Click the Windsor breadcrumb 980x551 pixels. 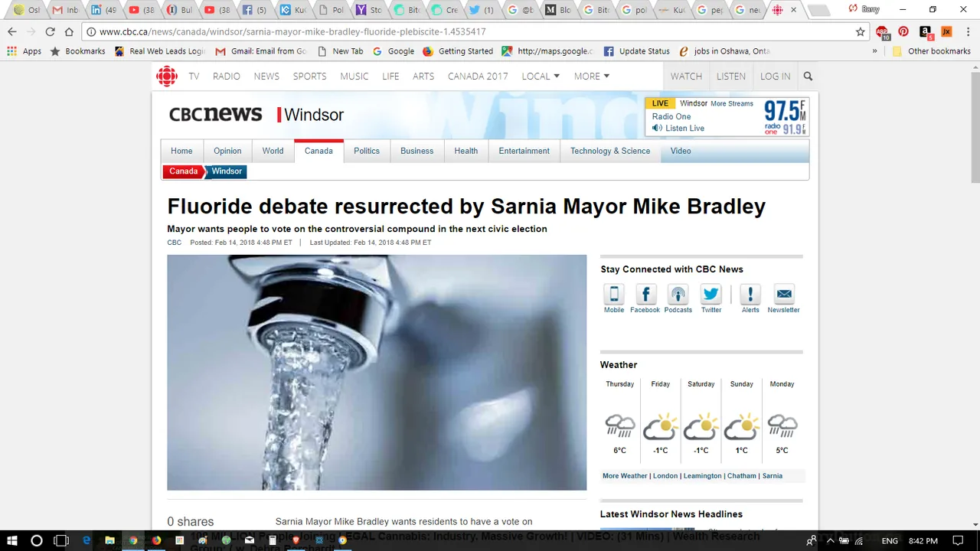(227, 171)
